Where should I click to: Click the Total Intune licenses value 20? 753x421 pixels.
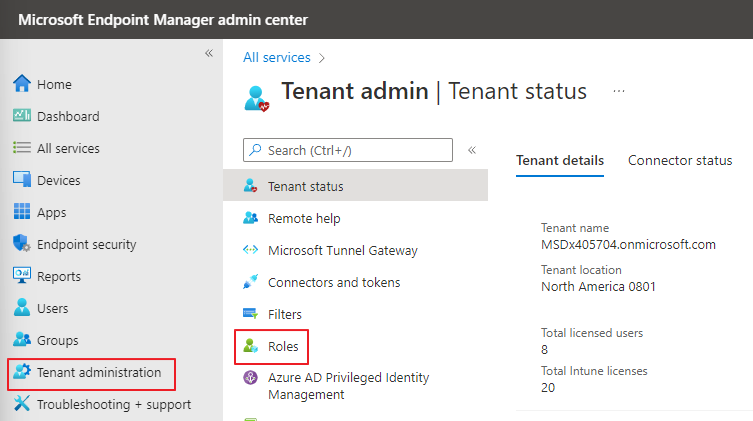click(x=548, y=387)
